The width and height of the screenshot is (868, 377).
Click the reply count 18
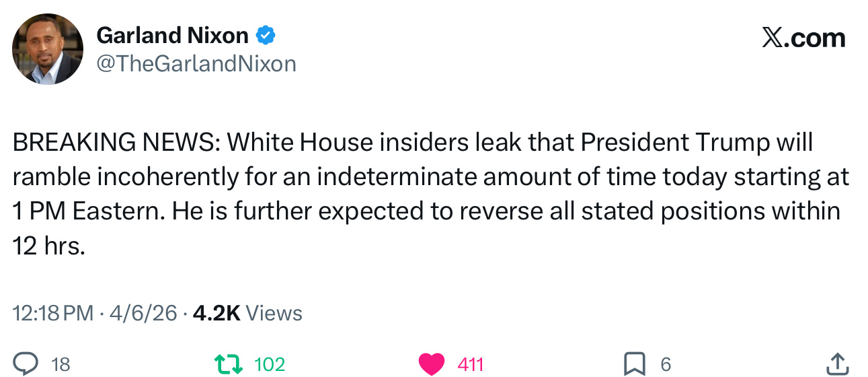pos(61,364)
